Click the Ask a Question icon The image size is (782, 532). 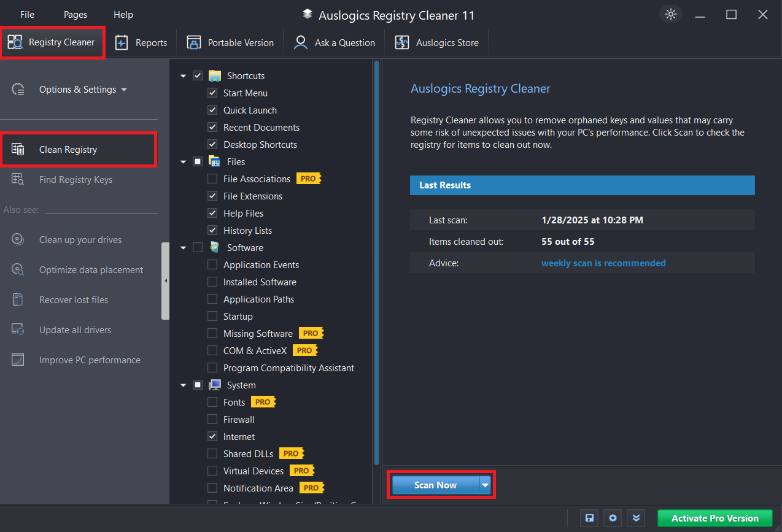point(301,42)
